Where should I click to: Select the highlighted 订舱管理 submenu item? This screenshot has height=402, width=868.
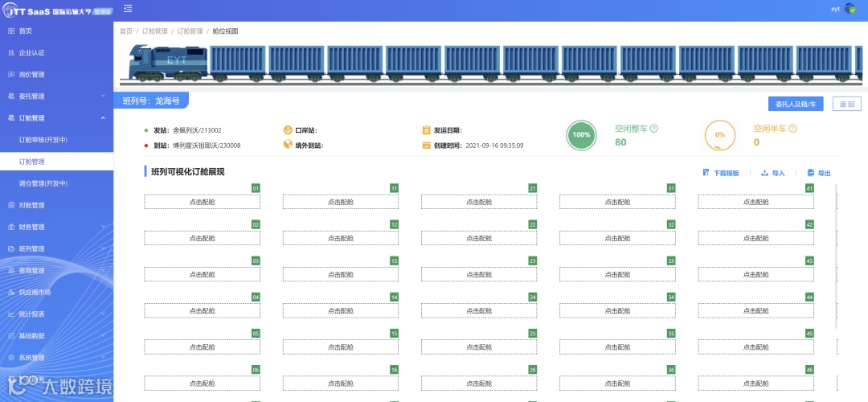pos(56,162)
